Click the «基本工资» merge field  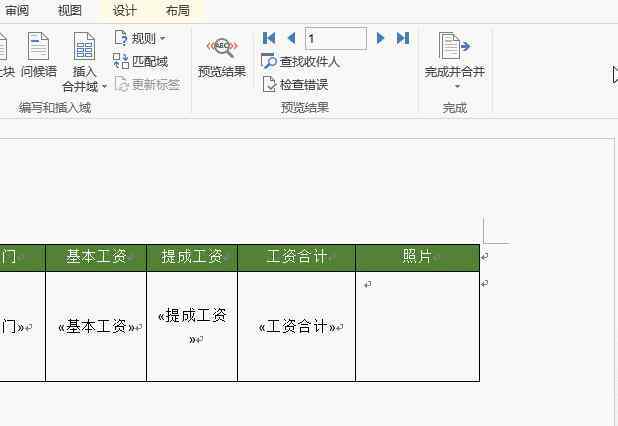coord(96,327)
